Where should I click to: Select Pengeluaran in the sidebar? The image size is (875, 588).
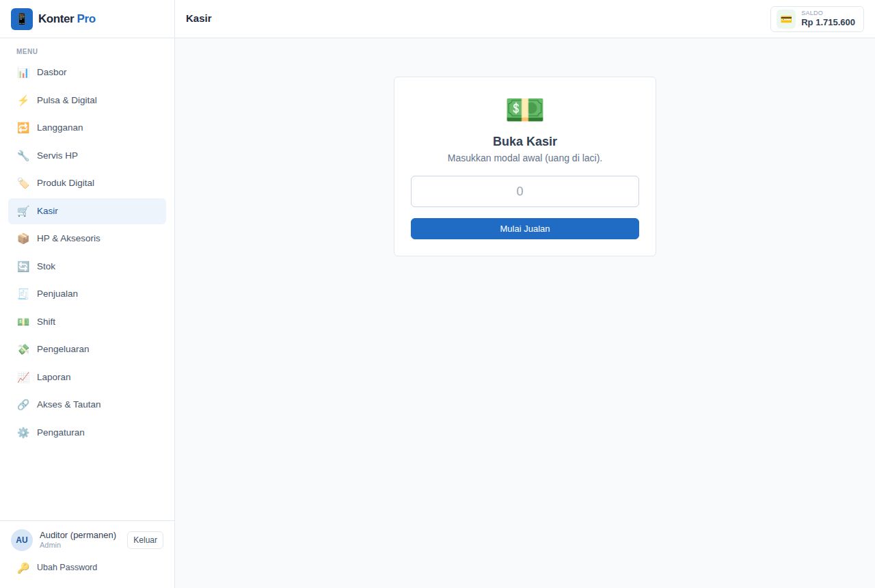click(87, 349)
